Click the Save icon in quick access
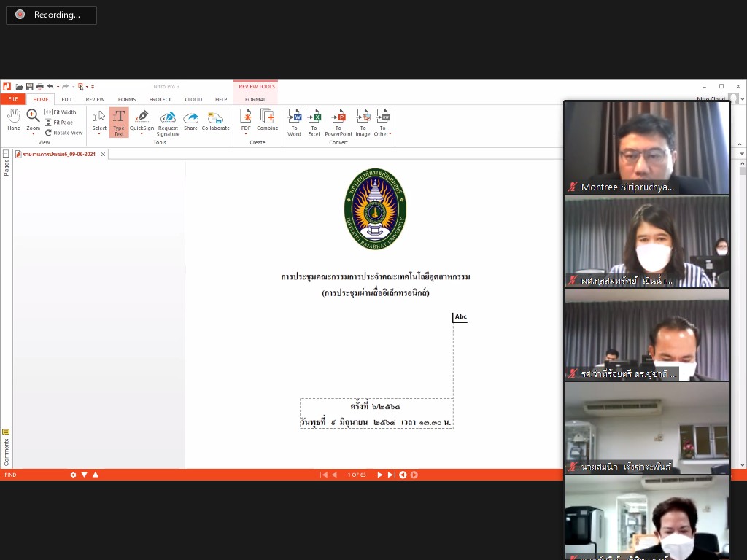Image resolution: width=747 pixels, height=560 pixels. (29, 87)
